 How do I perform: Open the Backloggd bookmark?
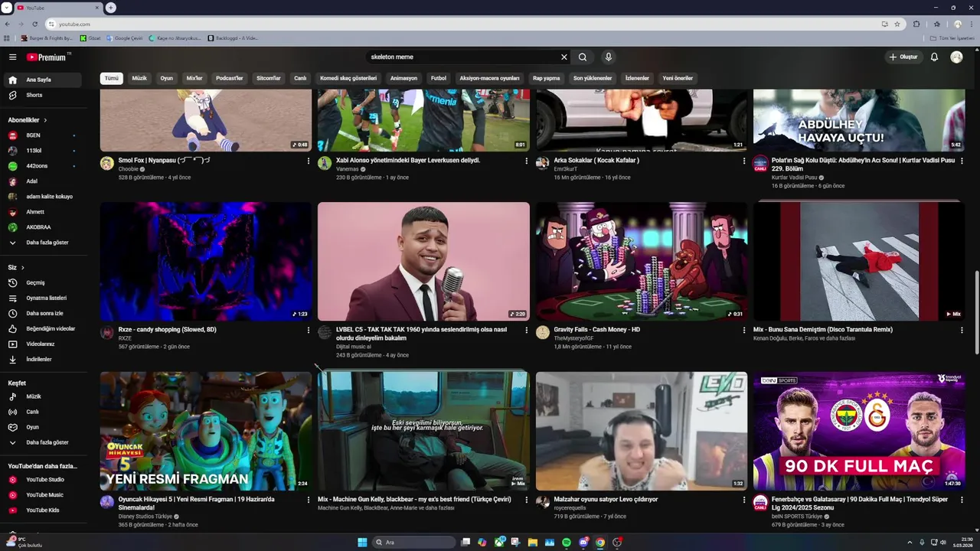[x=233, y=37]
